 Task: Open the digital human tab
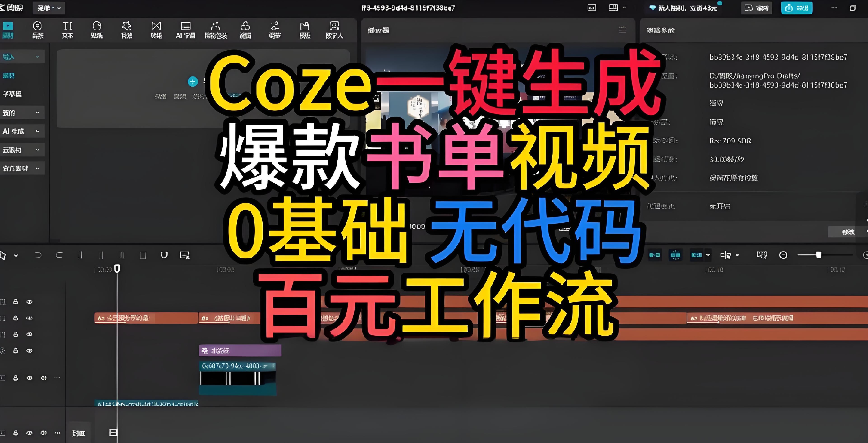pyautogui.click(x=334, y=30)
